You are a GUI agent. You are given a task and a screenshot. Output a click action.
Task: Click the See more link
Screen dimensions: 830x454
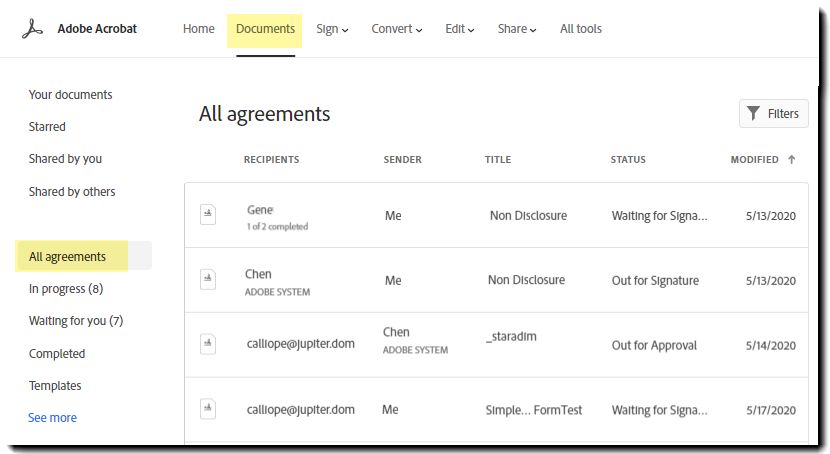(x=52, y=417)
